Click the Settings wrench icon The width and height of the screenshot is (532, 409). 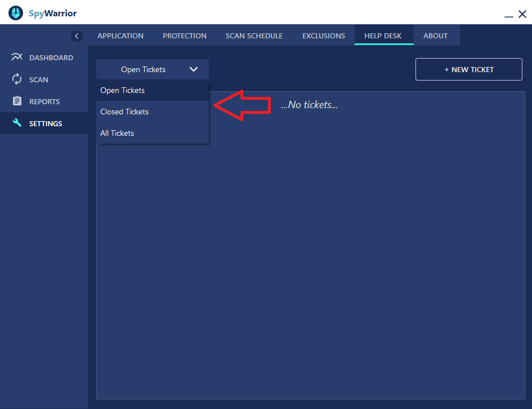17,123
